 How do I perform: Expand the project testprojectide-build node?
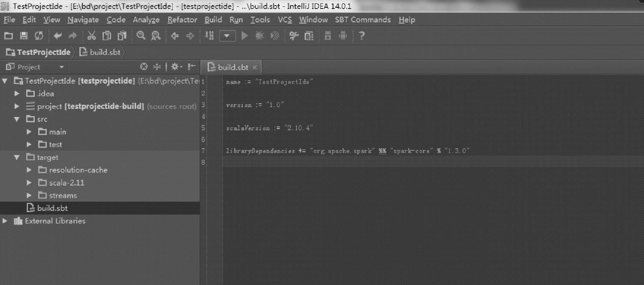17,106
